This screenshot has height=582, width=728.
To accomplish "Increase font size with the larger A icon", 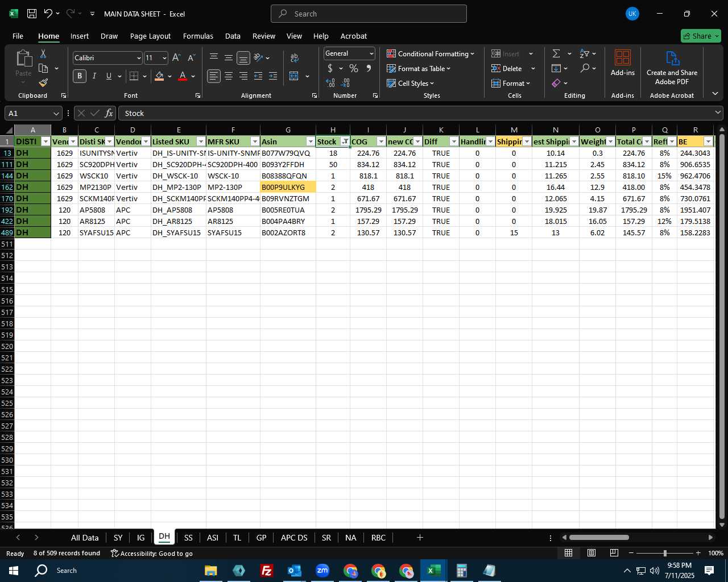I will pyautogui.click(x=176, y=58).
